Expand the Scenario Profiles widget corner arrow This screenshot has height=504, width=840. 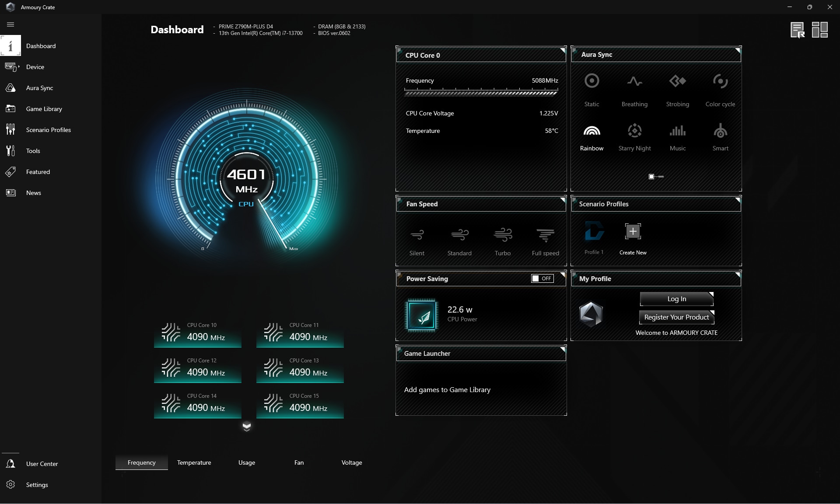click(x=738, y=200)
